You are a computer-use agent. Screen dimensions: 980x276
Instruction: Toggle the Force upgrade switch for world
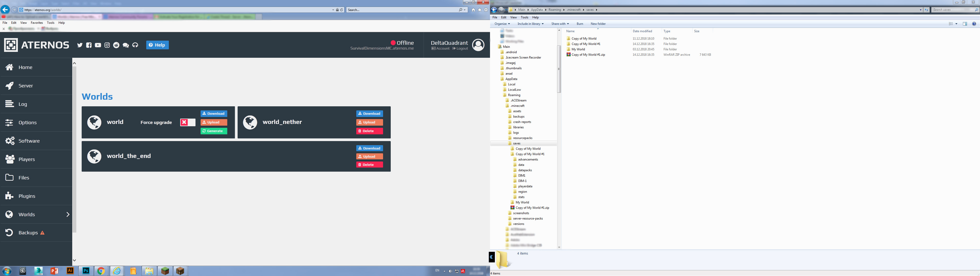(188, 122)
